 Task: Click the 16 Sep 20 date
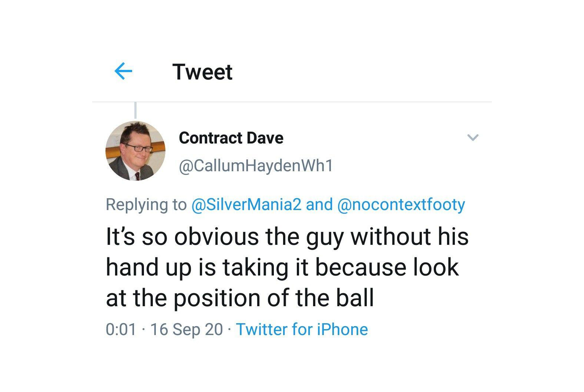click(187, 330)
